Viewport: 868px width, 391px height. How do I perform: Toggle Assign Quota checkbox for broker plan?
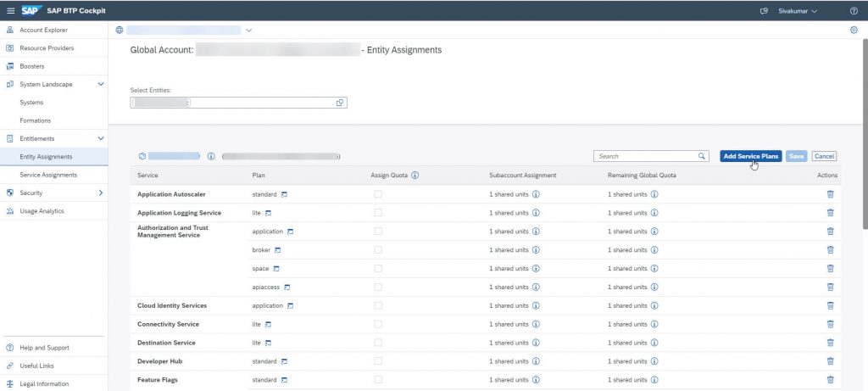(377, 249)
